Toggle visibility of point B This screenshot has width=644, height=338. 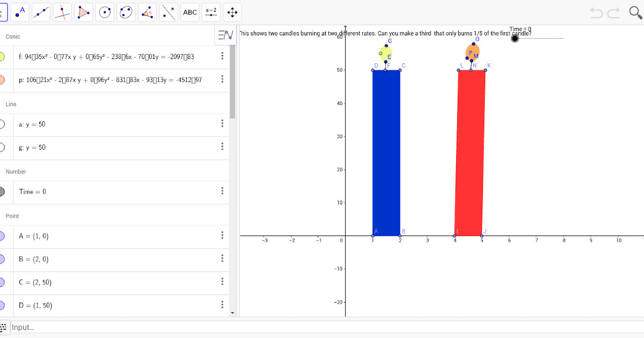coord(1,259)
